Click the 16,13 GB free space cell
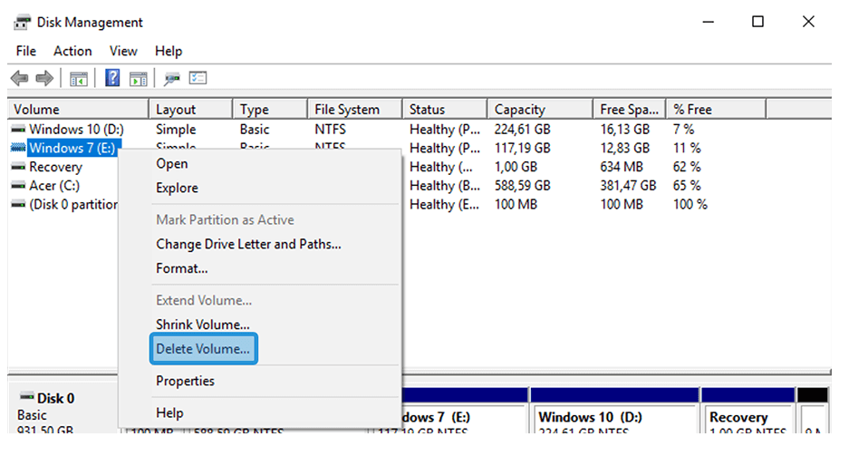 [625, 129]
